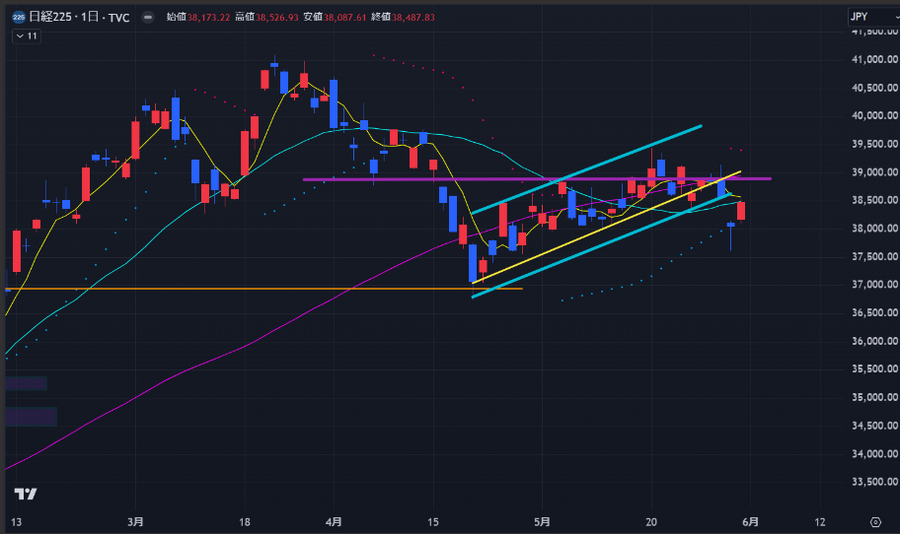Select the upper cyan channel line
This screenshot has width=900, height=534.
(x=600, y=164)
